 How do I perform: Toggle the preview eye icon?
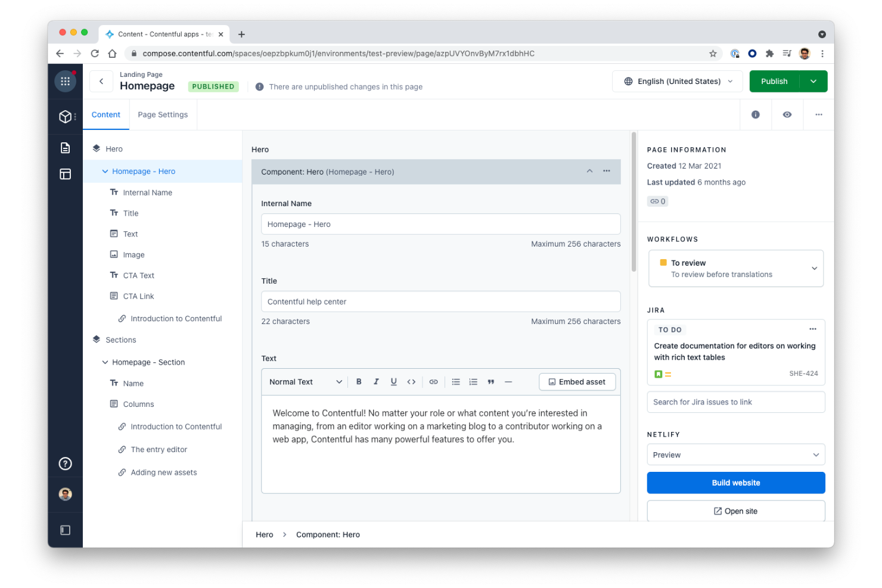pyautogui.click(x=787, y=114)
